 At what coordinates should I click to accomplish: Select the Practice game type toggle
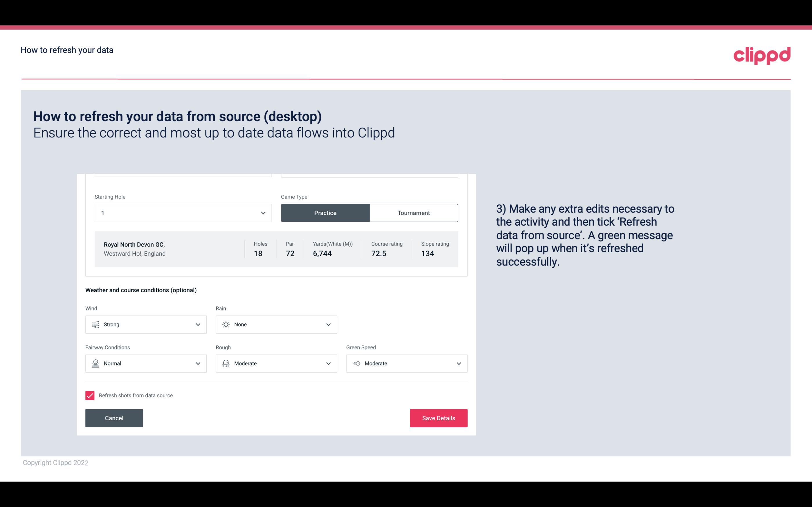pos(325,213)
